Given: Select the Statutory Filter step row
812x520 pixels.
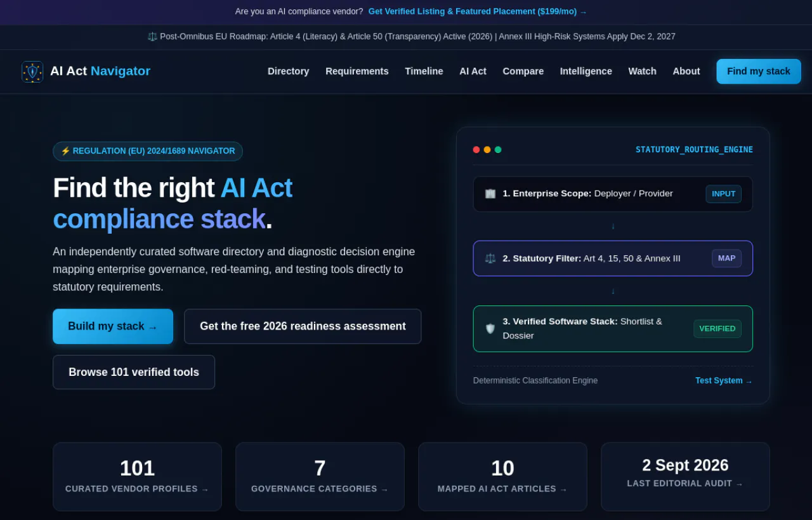Looking at the screenshot, I should (613, 258).
